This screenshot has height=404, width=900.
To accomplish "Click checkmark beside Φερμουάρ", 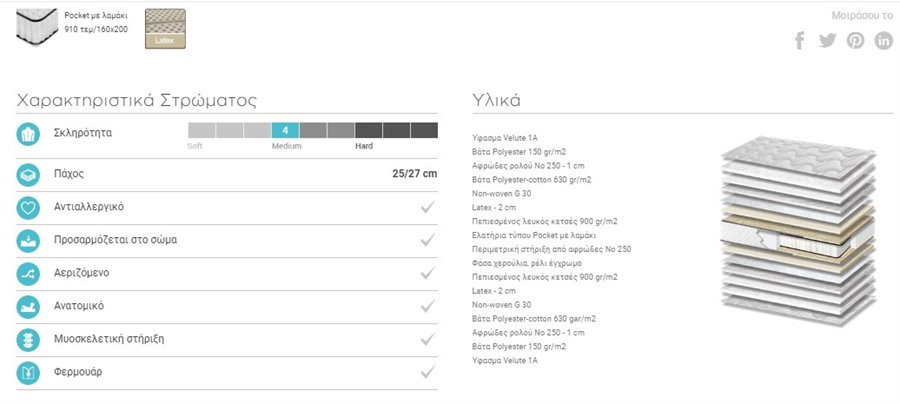I will coord(427,372).
